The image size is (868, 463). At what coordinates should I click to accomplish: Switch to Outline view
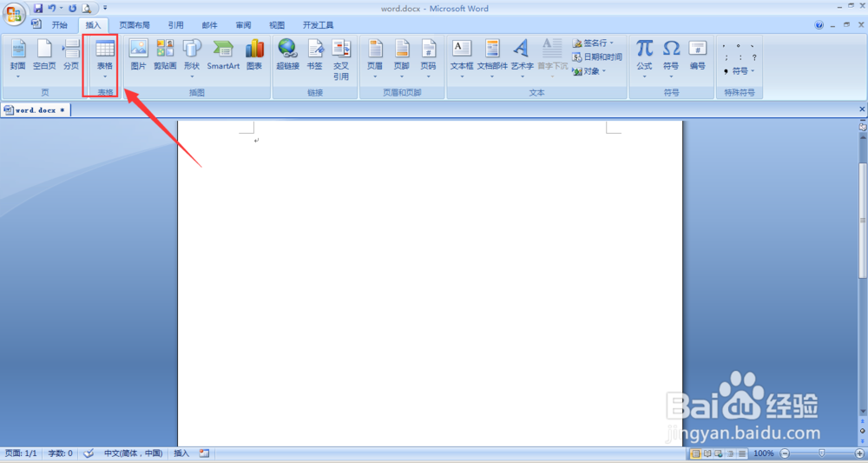[730, 453]
